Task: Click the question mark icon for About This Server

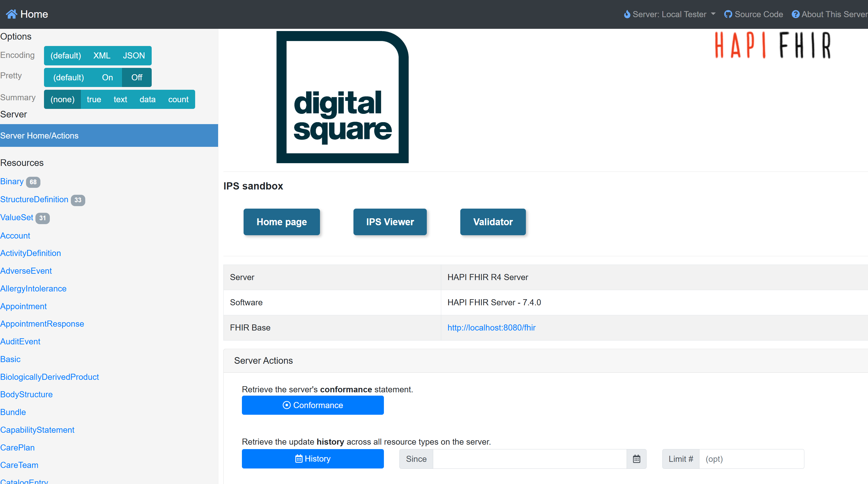Action: [x=795, y=14]
